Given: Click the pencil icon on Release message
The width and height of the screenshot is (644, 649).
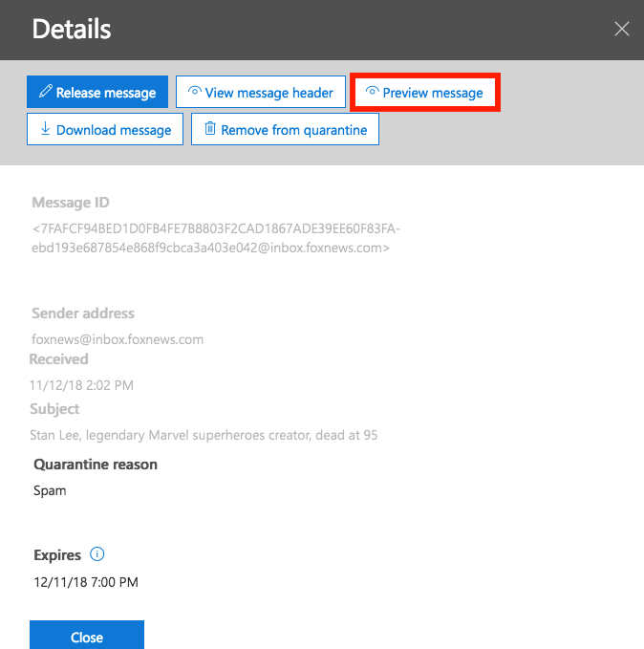Looking at the screenshot, I should coord(44,93).
